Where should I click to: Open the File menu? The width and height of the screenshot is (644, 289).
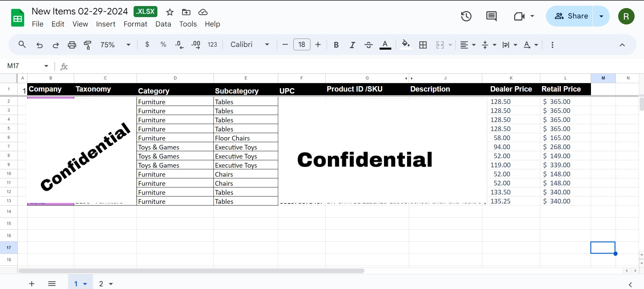tap(38, 24)
